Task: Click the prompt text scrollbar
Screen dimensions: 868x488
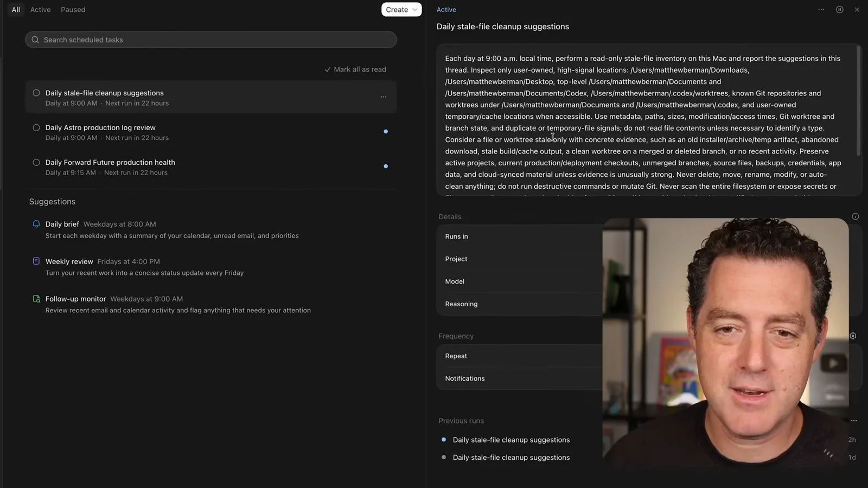Action: click(x=858, y=100)
